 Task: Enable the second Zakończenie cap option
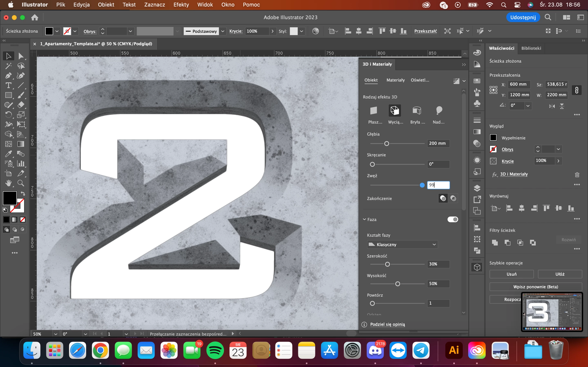point(453,198)
